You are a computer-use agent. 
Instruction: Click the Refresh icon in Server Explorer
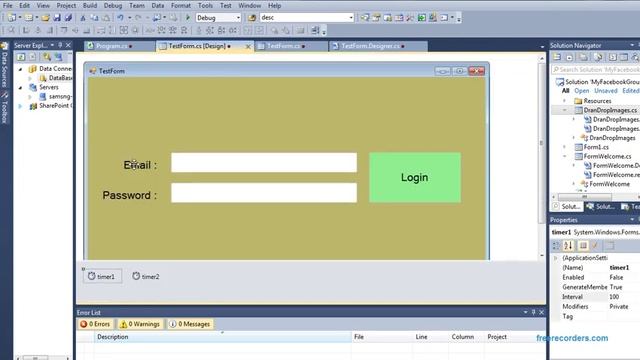click(21, 57)
